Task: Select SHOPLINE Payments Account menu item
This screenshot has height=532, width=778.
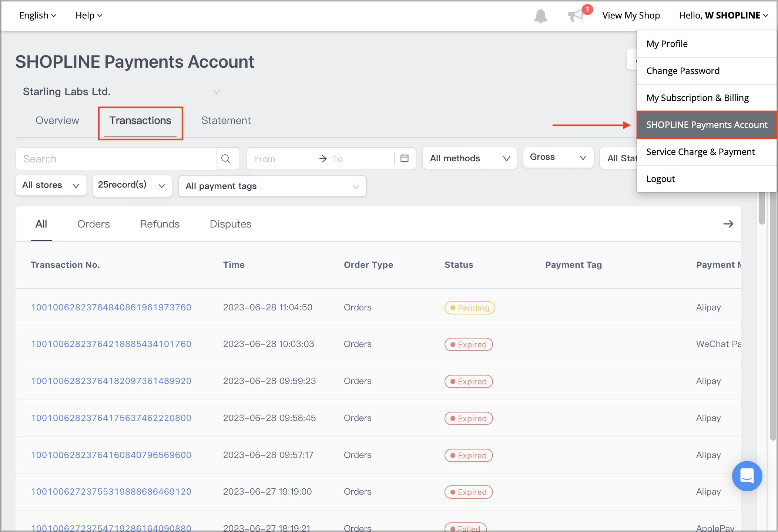Action: [x=707, y=125]
